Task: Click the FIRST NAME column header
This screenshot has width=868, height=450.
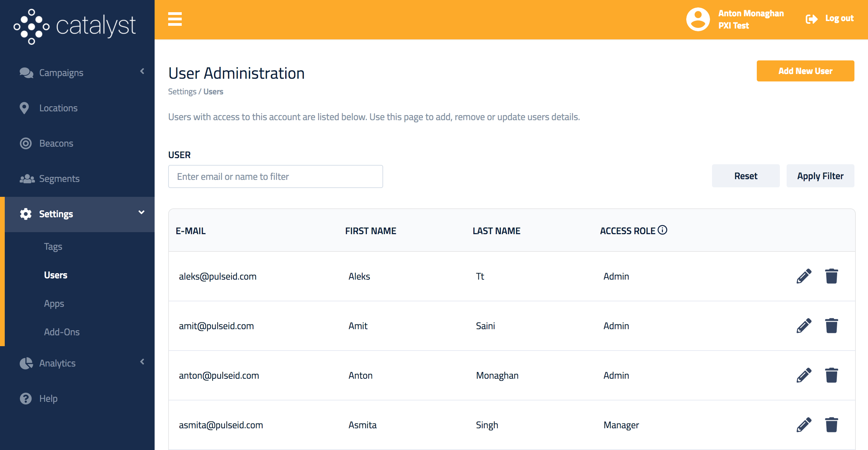Action: click(371, 231)
